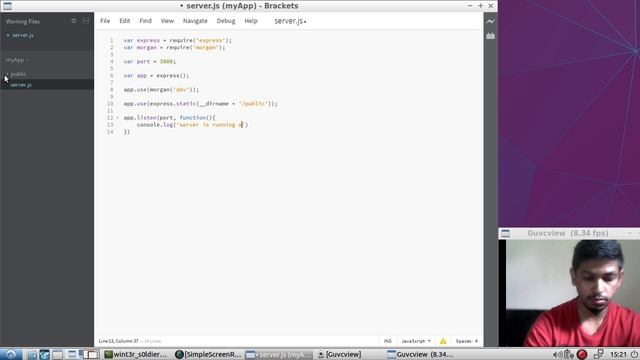The width and height of the screenshot is (640, 360).
Task: Open the Live Preview lightning icon
Action: point(490,21)
